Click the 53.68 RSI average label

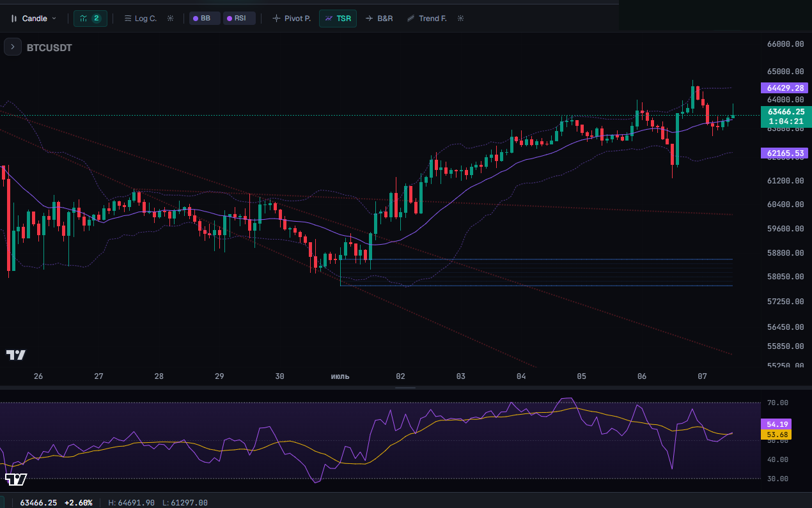coord(777,435)
